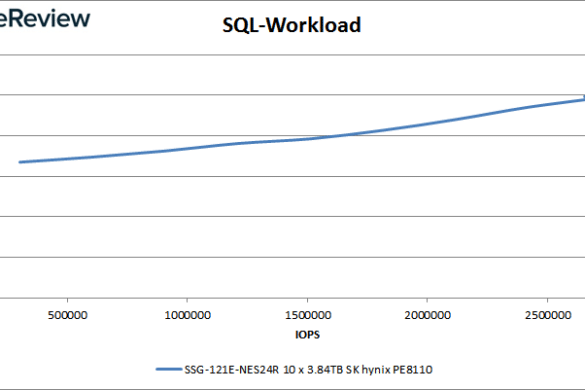
Task: Click the blue legend line marker
Action: pyautogui.click(x=169, y=369)
